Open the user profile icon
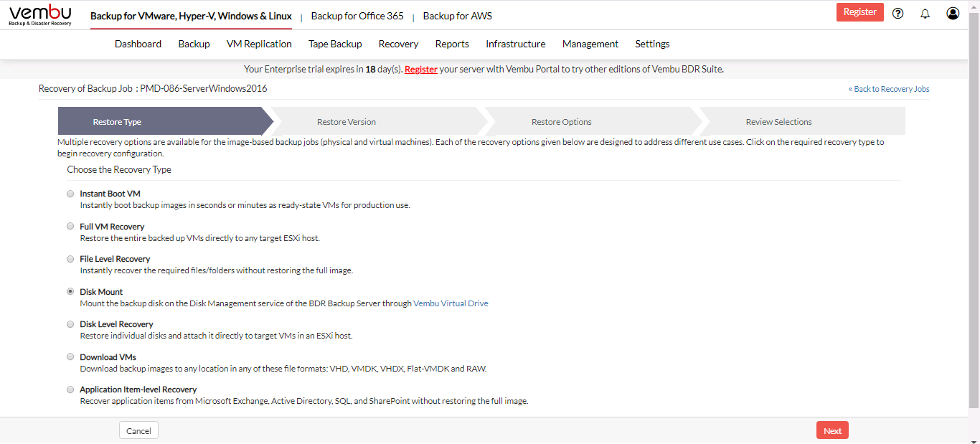This screenshot has width=980, height=444. point(953,13)
